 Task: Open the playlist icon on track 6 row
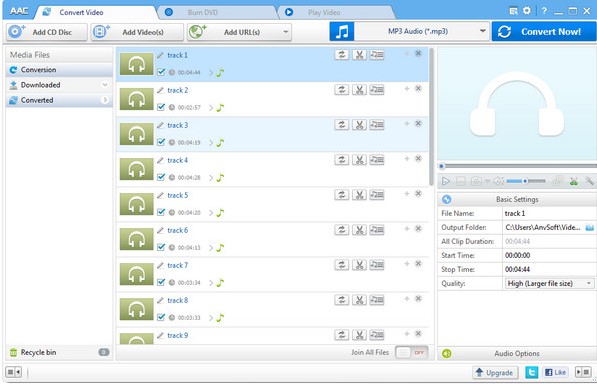click(x=377, y=230)
